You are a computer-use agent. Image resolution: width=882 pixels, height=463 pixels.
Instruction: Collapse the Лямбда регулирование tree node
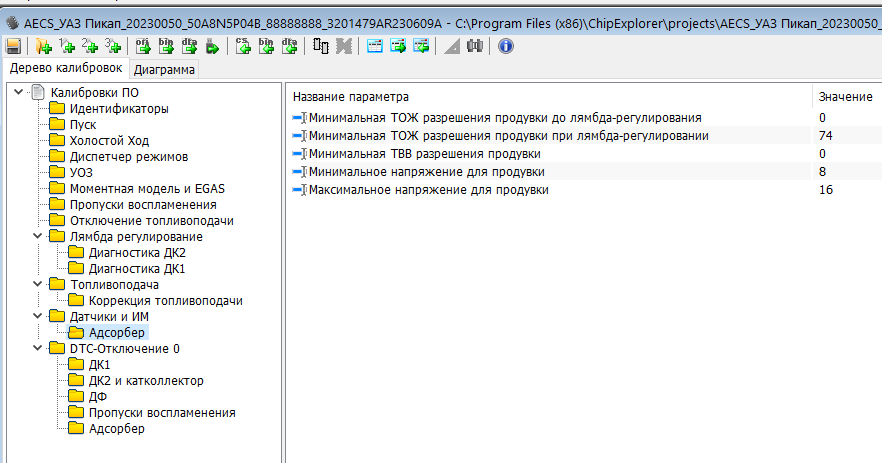coord(38,237)
